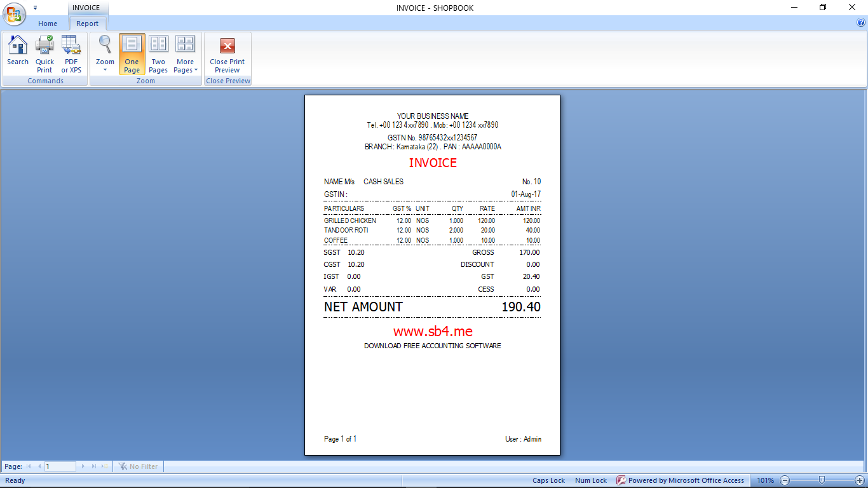Click the No Filter indicator
The width and height of the screenshot is (868, 488).
point(139,466)
